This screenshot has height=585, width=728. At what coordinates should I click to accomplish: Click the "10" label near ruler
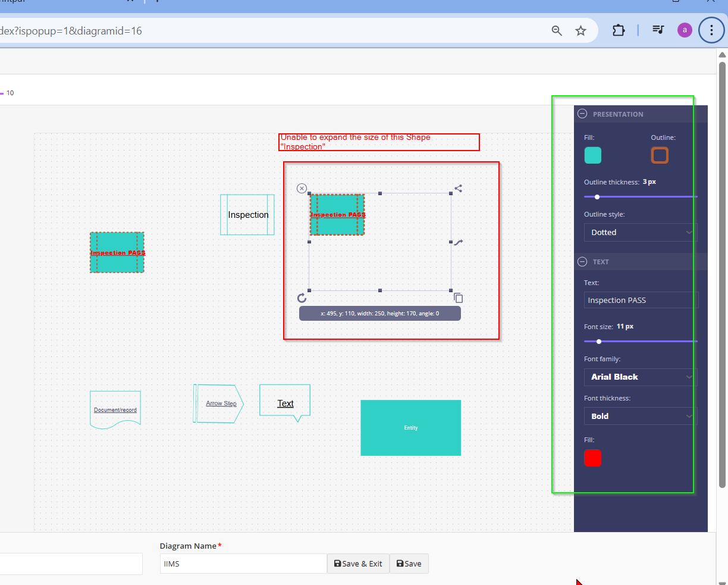pos(10,93)
